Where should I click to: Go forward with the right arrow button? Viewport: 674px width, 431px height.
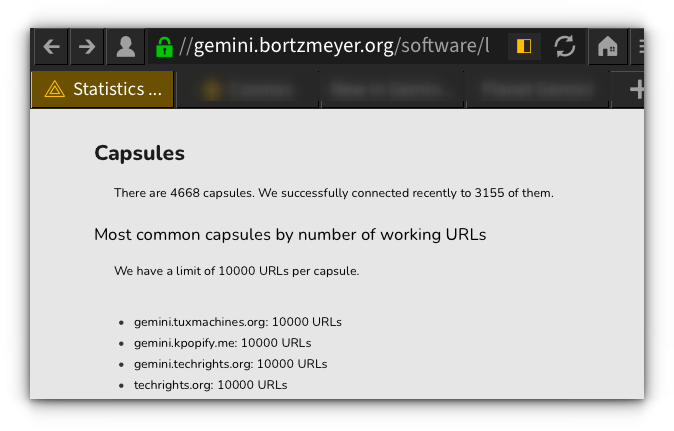[x=87, y=46]
